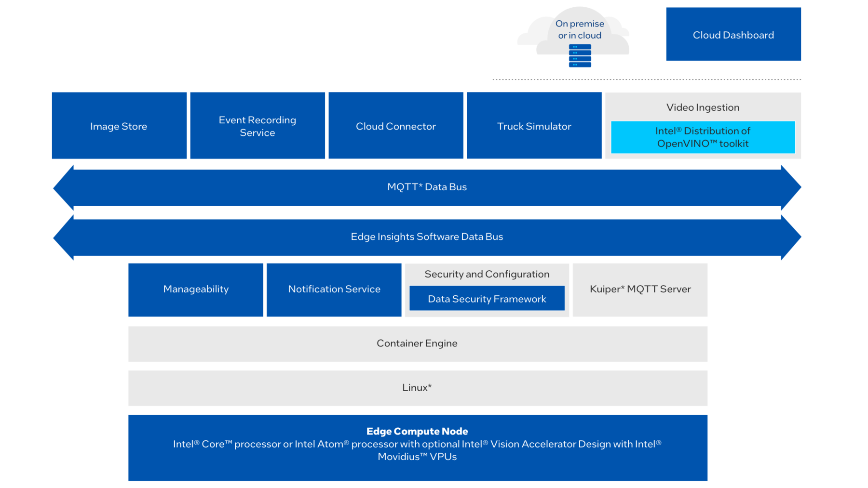
Task: Click the MQTT* Data Bus arrow label
Action: coord(427,187)
